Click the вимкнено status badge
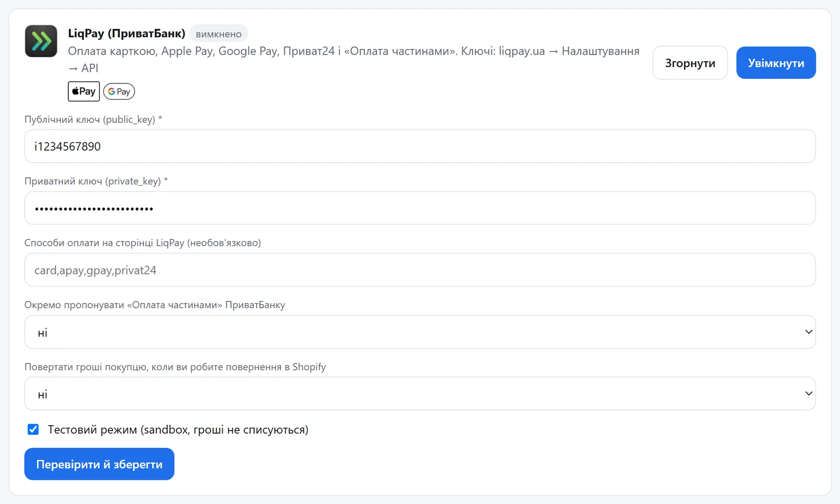The image size is (840, 504). coord(218,34)
